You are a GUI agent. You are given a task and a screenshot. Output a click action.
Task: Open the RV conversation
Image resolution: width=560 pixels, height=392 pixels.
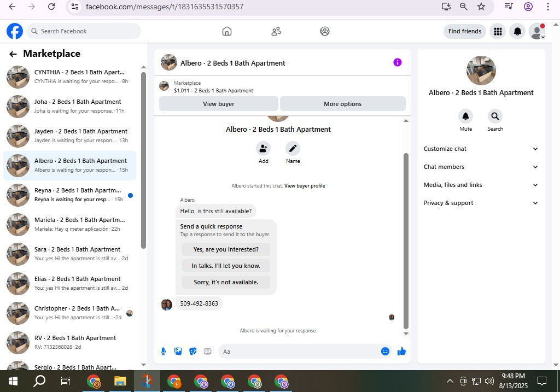pyautogui.click(x=69, y=343)
